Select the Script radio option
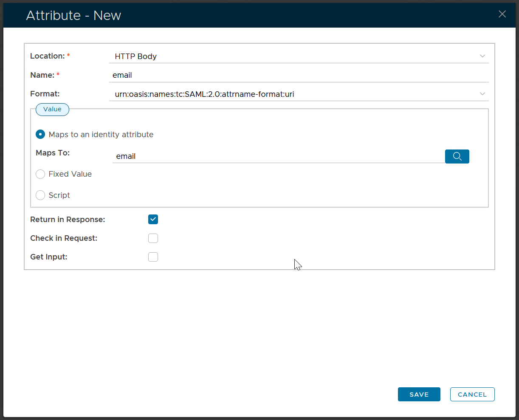Viewport: 519px width, 420px height. (40, 195)
